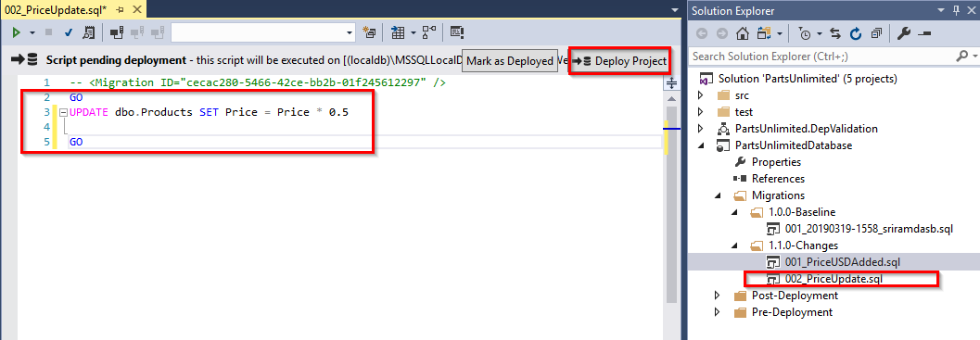Expand PartsUnlimited.DepValidation project node
The height and width of the screenshot is (340, 980).
click(701, 129)
